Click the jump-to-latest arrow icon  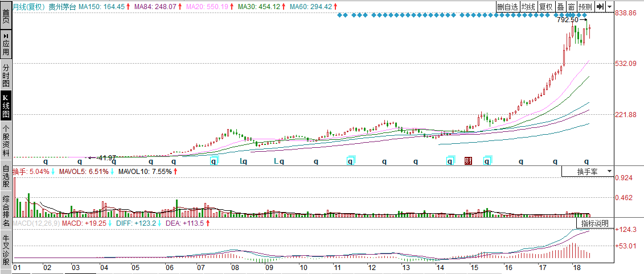[x=600, y=7]
